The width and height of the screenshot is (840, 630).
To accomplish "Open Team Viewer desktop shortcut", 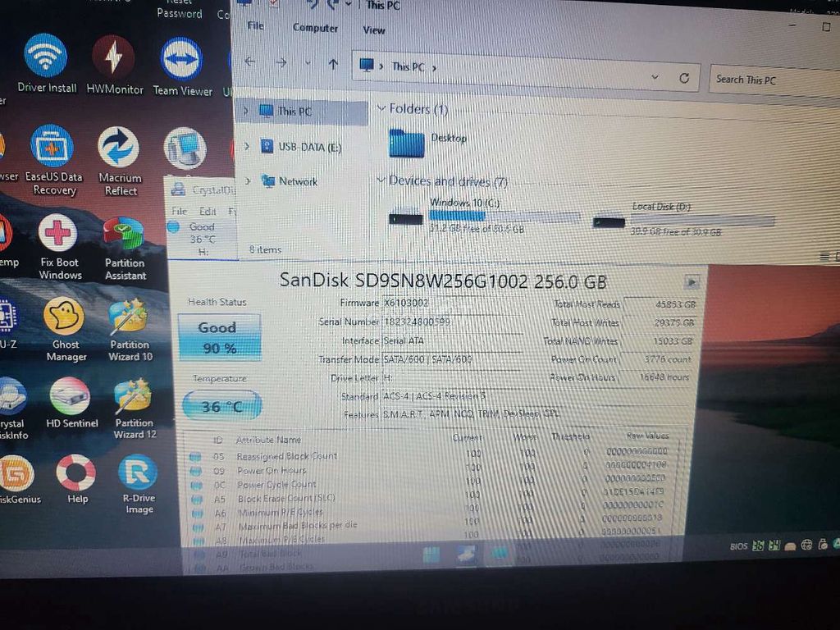I will pos(182,67).
